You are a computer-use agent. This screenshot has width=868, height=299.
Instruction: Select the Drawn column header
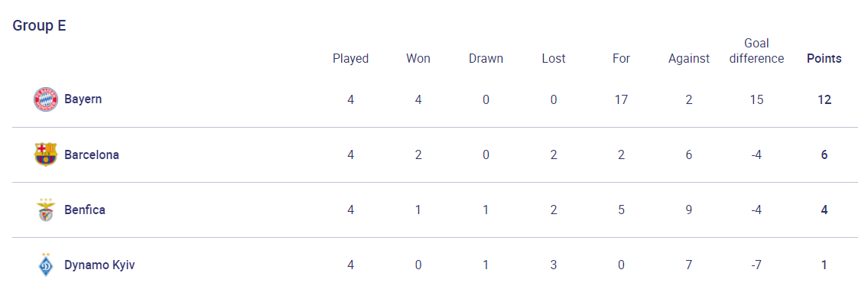coord(486,59)
